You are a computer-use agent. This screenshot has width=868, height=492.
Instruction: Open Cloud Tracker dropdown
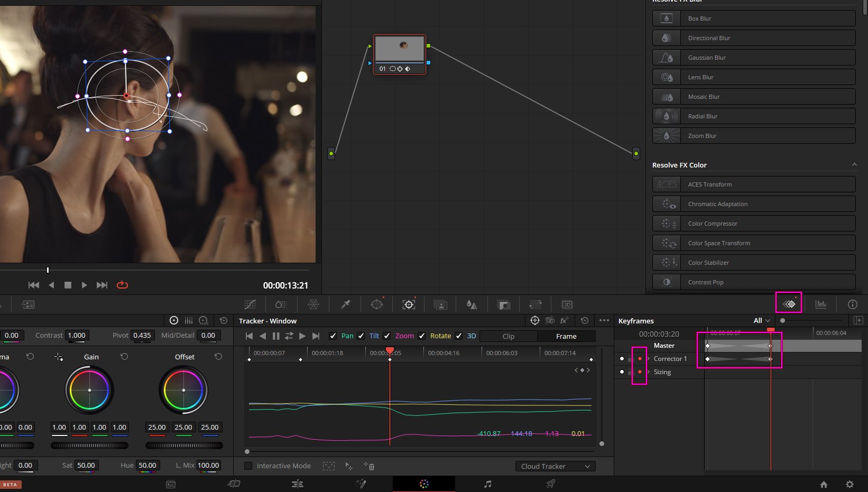555,466
